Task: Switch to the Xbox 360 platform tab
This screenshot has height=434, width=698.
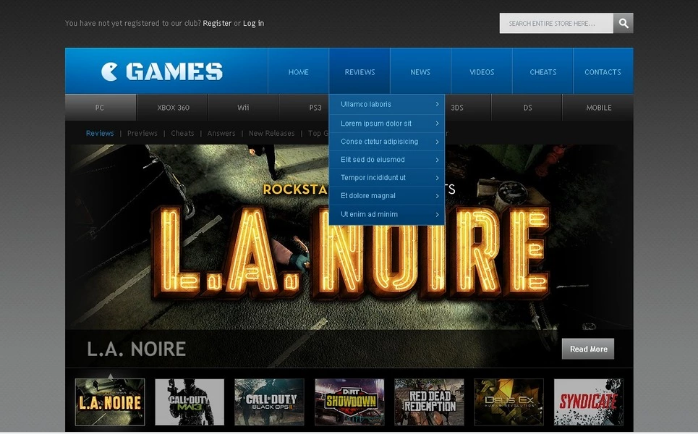Action: pos(172,108)
